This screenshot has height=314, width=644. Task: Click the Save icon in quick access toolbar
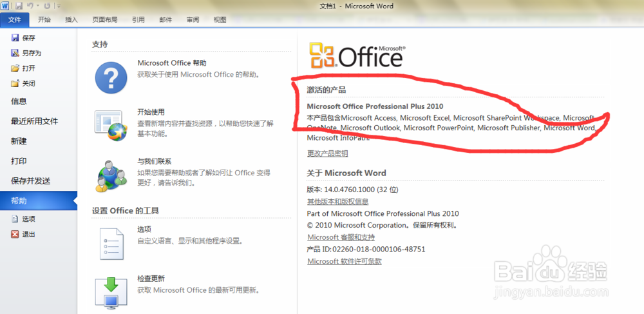pos(19,6)
